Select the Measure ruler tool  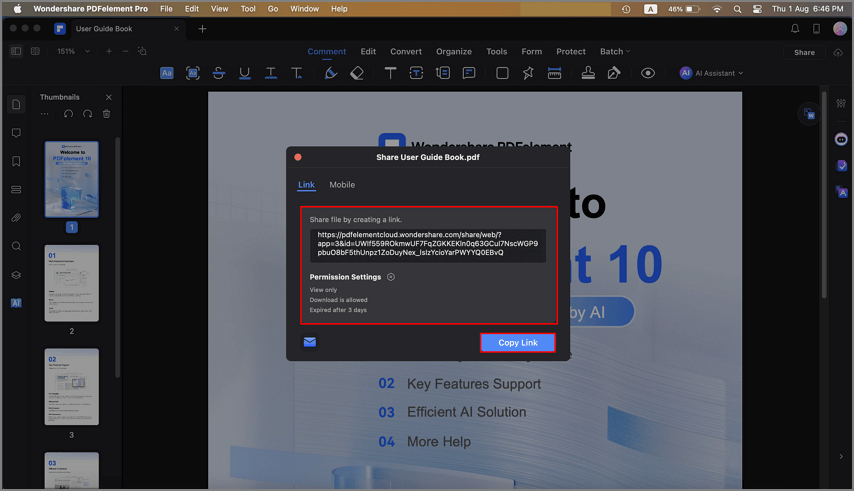[x=554, y=73]
